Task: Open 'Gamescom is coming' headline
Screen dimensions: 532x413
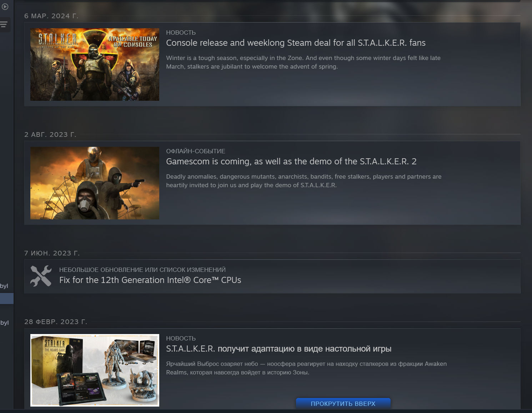Action: tap(291, 161)
